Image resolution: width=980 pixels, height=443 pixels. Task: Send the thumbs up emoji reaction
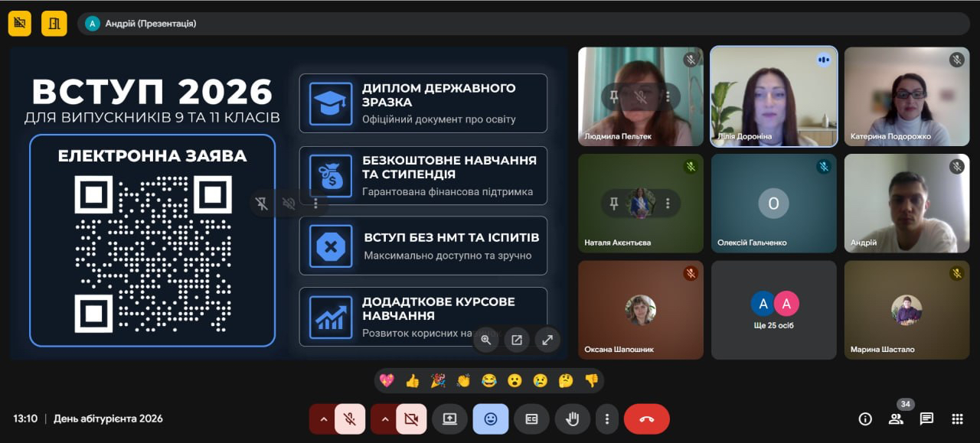point(413,380)
